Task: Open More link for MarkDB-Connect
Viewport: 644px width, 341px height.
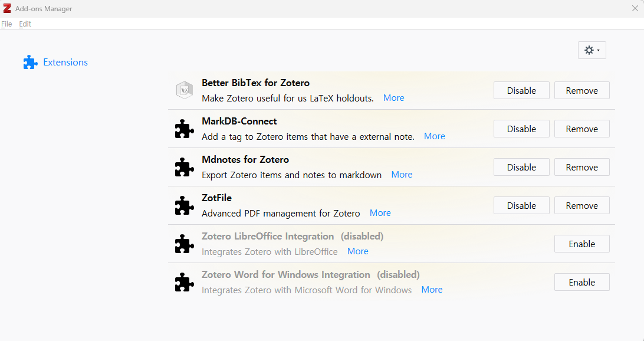Action: tap(435, 136)
